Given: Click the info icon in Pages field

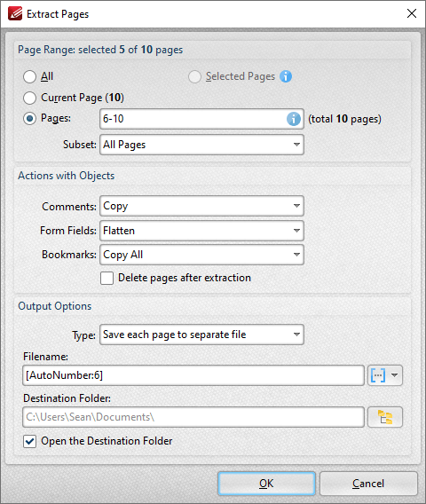Looking at the screenshot, I should tap(294, 119).
